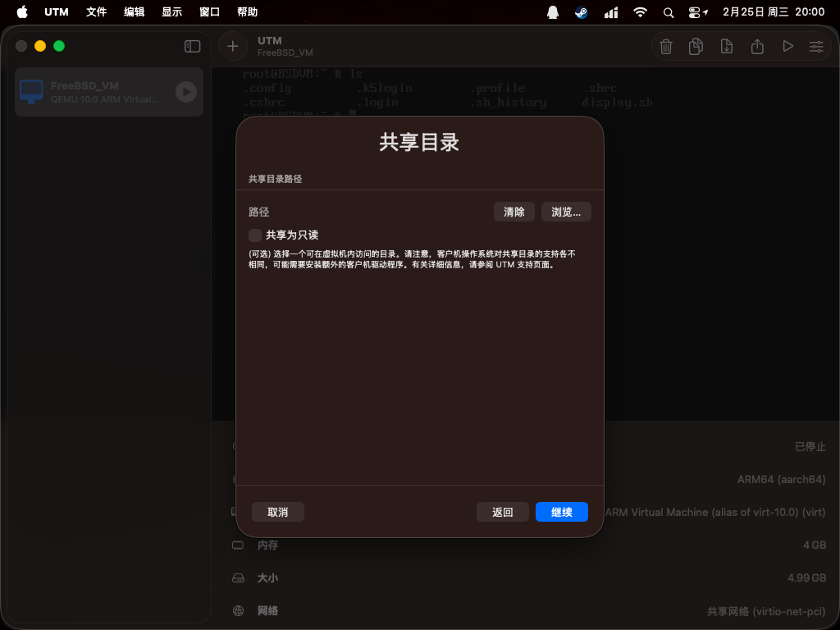Open the 帮助 menu

248,11
